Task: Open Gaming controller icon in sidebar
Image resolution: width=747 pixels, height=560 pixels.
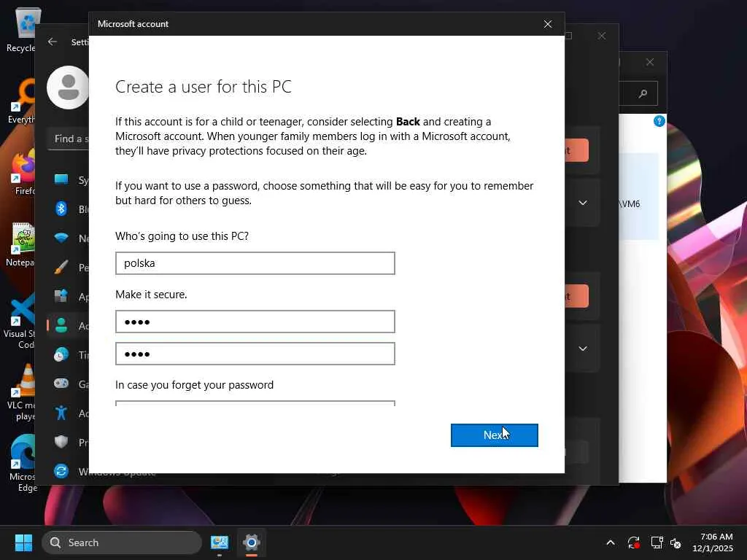Action: click(61, 384)
